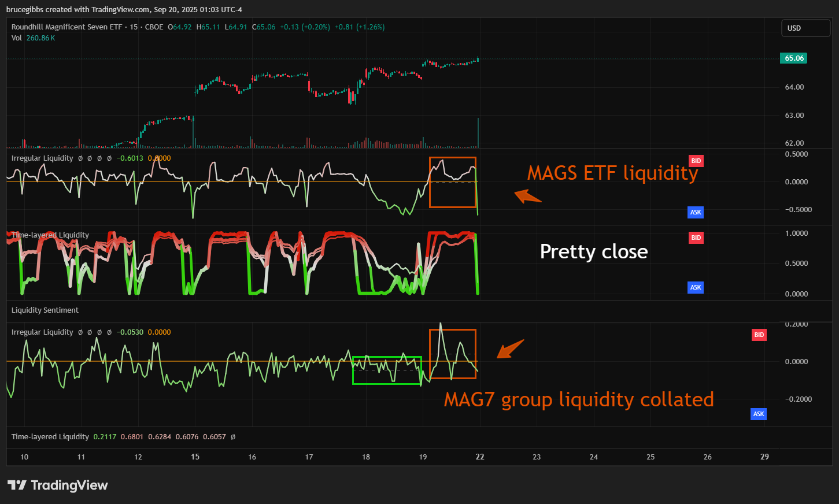Screen dimensions: 839x504
Task: Click date 11 on the time axis
Action: click(x=81, y=457)
